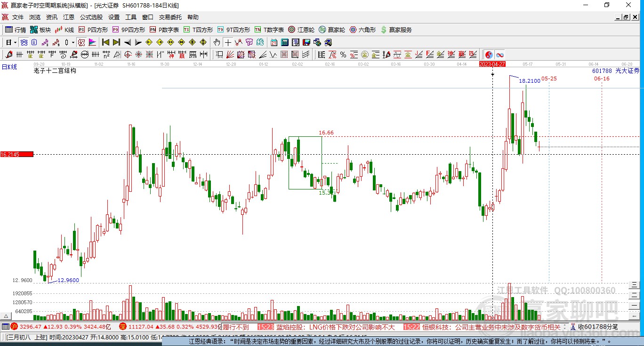Open the 9P四方形 tool
The height and width of the screenshot is (346, 644).
pyautogui.click(x=129, y=30)
